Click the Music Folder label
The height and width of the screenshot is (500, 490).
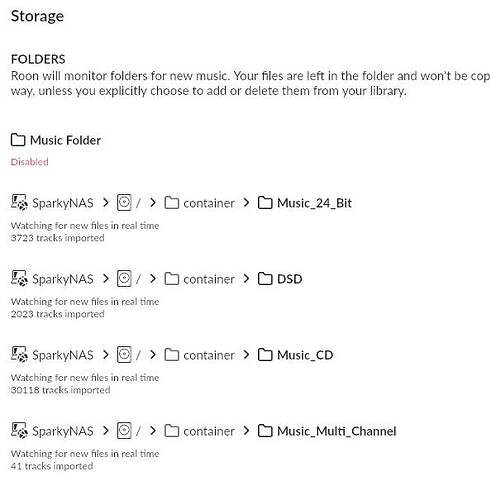(65, 140)
